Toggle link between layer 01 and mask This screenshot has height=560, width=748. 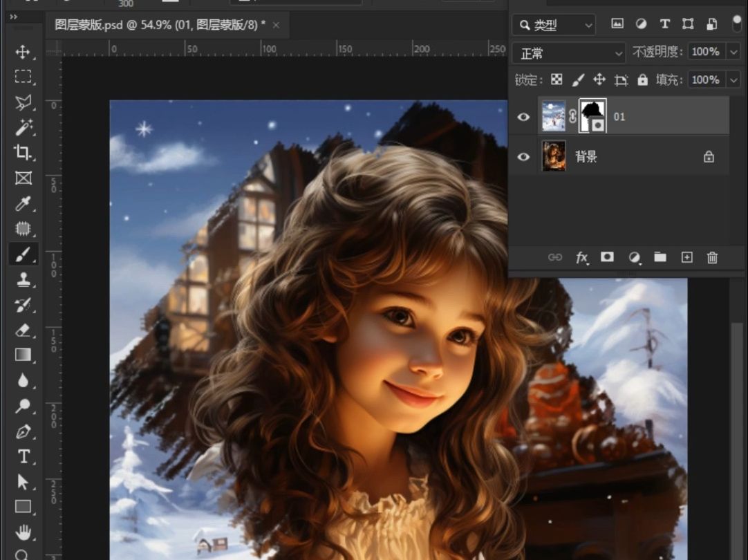pyautogui.click(x=572, y=116)
